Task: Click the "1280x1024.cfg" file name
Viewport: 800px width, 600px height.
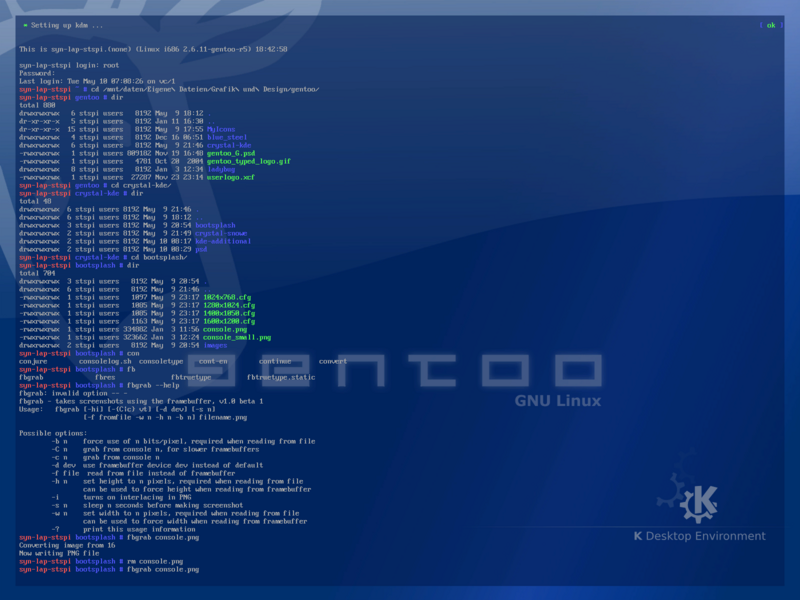Action: point(229,305)
